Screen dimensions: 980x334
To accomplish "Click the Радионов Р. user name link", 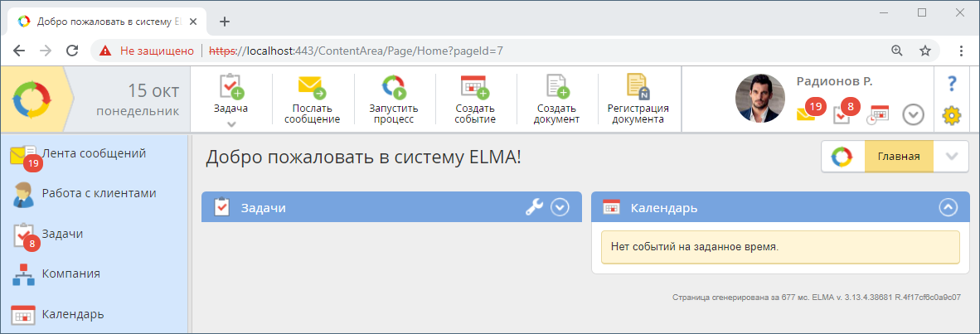I will tap(834, 81).
